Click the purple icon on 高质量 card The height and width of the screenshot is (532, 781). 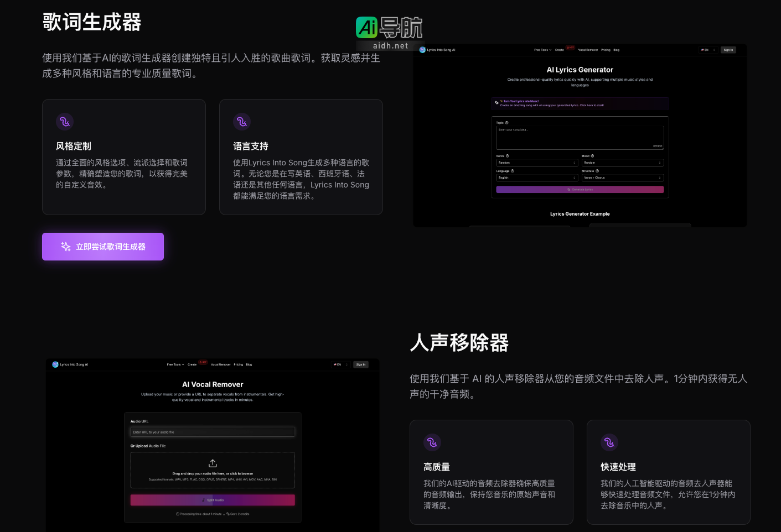click(432, 442)
